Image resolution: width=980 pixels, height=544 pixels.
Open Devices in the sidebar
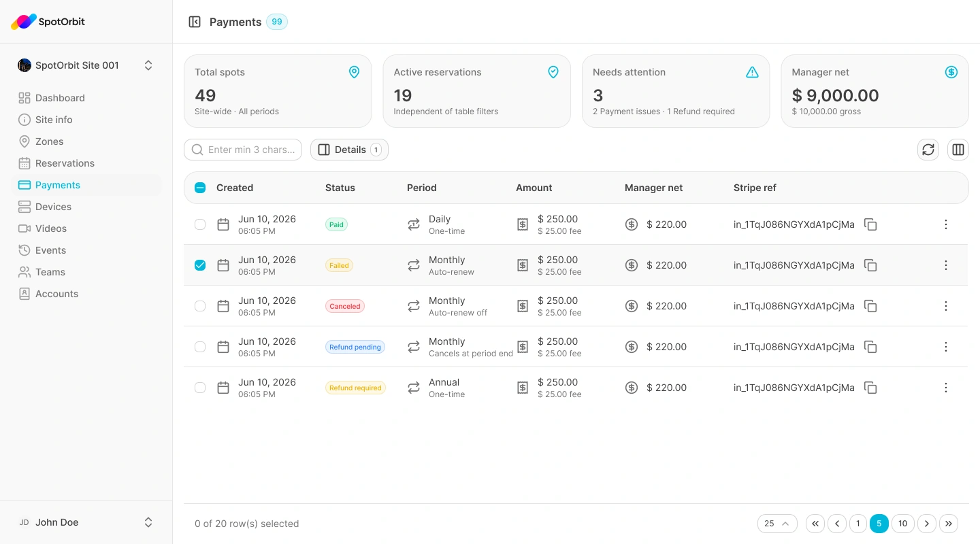pyautogui.click(x=86, y=207)
